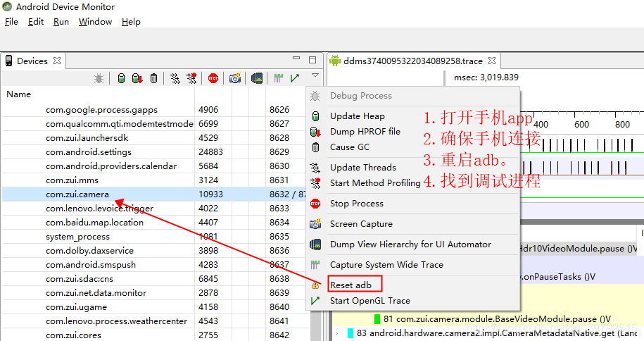Choose Start OpenGL Trace from the menu
This screenshot has width=644, height=341.
[370, 301]
